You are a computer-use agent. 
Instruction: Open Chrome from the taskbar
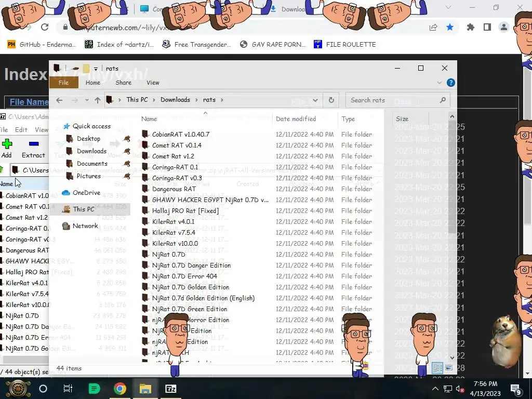120,389
